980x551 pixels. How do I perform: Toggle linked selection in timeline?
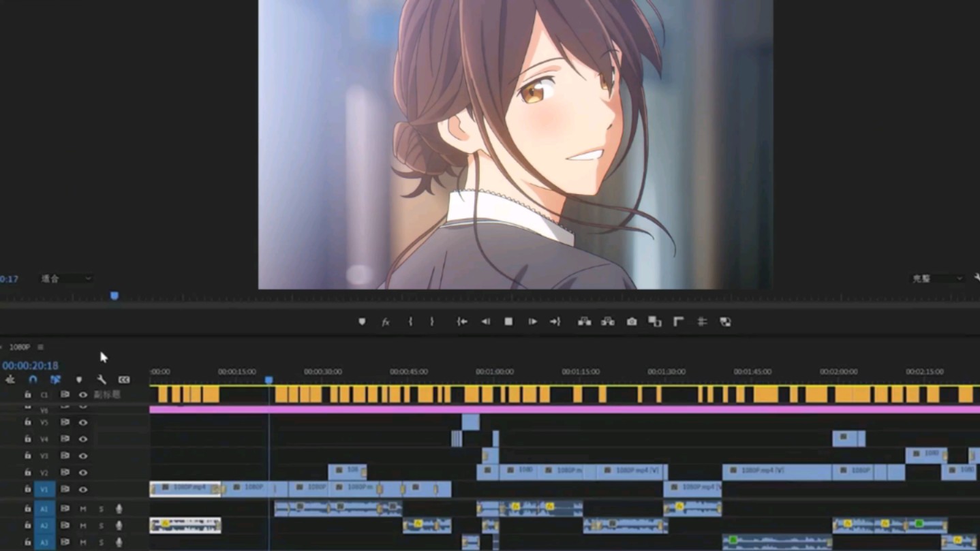56,379
